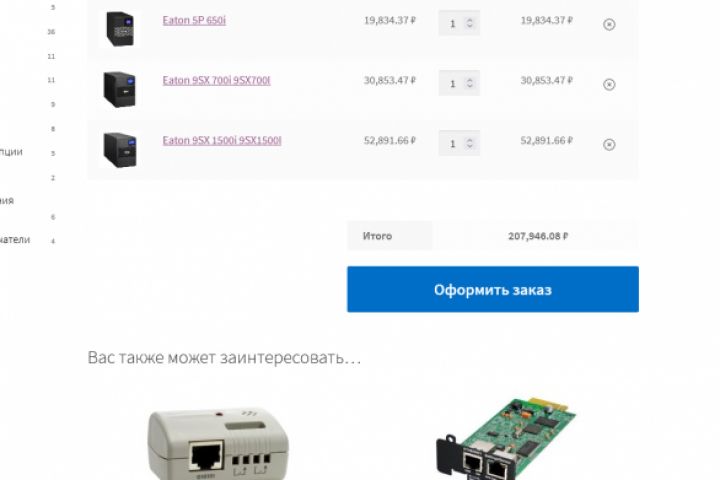Screen dimensions: 720x480
Task: Decrease quantity of Eaton 9SX 1500i
Action: point(469,146)
